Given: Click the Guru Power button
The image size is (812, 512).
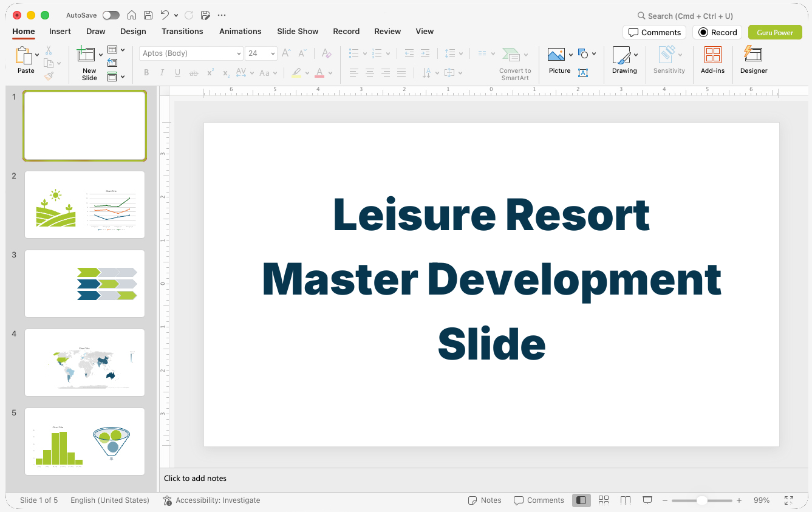Looking at the screenshot, I should [x=775, y=32].
